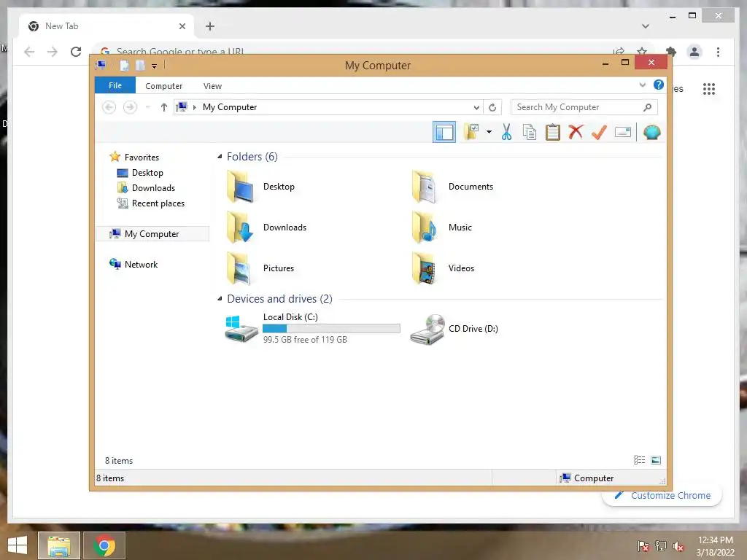The image size is (747, 560).
Task: Click the search magnifier icon
Action: click(x=648, y=107)
